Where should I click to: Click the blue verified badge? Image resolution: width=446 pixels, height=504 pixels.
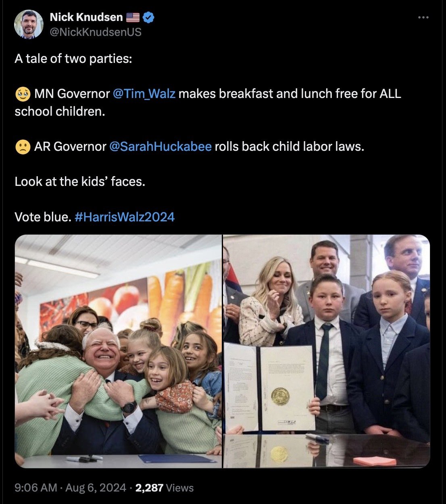click(x=149, y=17)
